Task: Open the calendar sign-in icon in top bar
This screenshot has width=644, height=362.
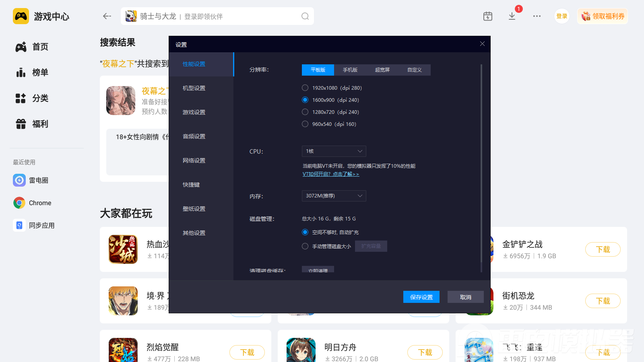Action: coord(487,16)
